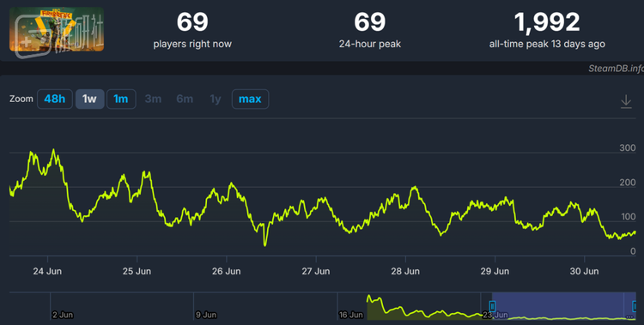Click the '2 Jun' navigator label
The width and height of the screenshot is (644, 325).
[x=63, y=315]
